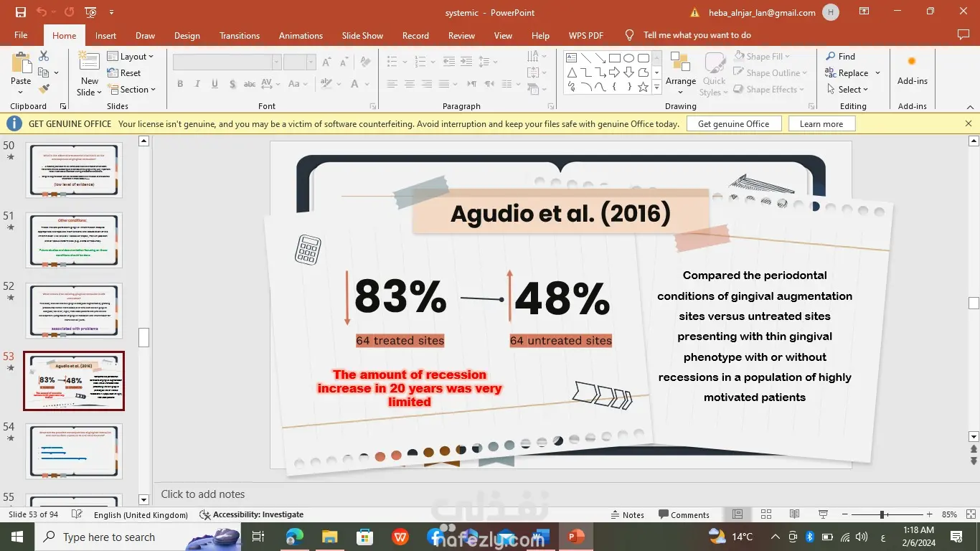Switch to the Design tab

click(187, 35)
